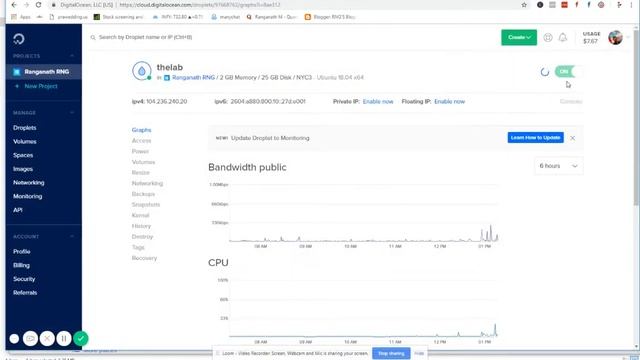Select the Volumes tab in droplet menu

(143, 162)
